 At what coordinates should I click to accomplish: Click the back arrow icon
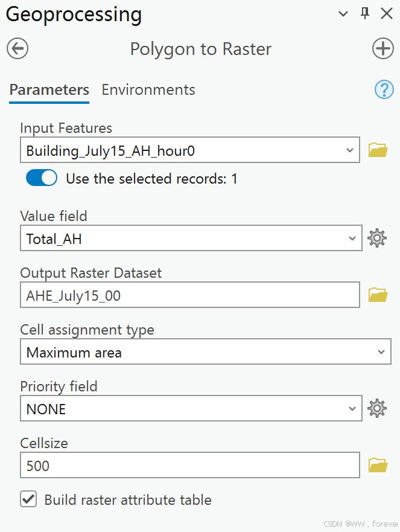[x=17, y=49]
